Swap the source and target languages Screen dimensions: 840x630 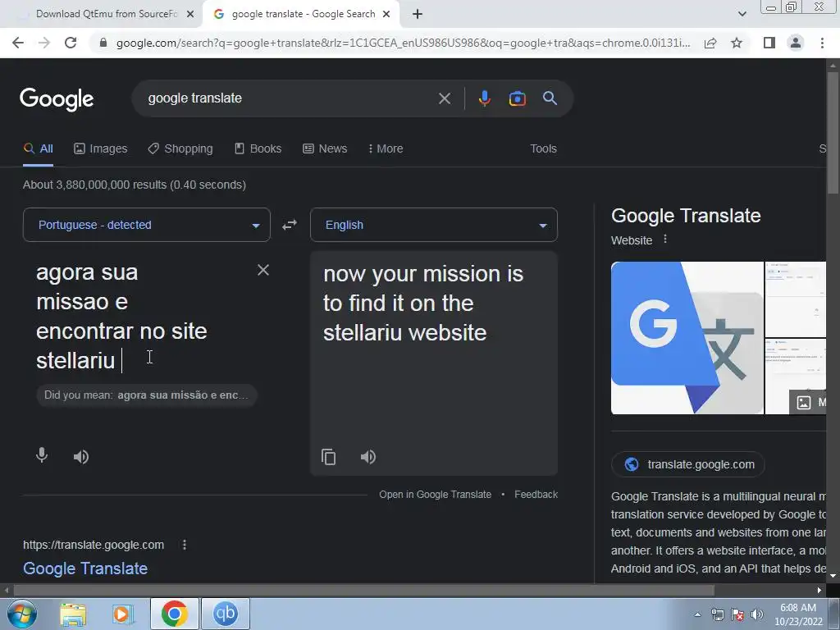point(290,225)
